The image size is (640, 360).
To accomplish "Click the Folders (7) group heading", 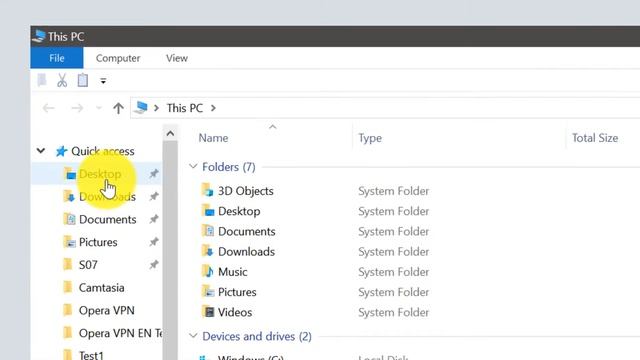I will point(229,167).
